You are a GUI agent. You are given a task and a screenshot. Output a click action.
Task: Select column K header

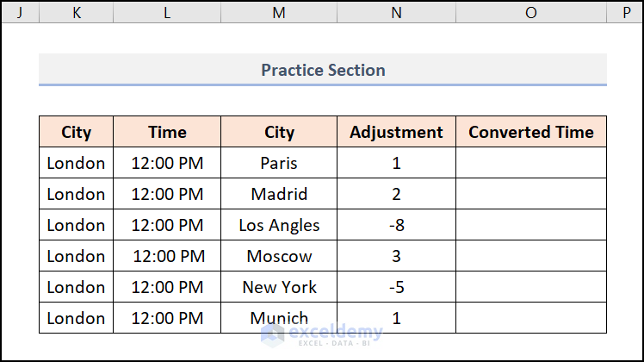tap(77, 12)
